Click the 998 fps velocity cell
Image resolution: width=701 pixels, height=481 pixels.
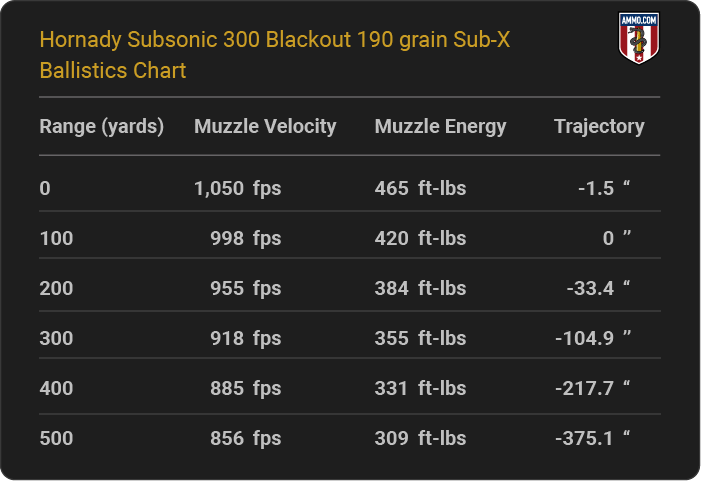point(245,238)
